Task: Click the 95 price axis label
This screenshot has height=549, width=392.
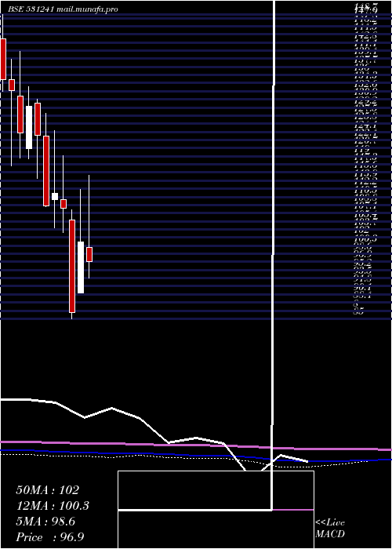Action: tap(359, 311)
